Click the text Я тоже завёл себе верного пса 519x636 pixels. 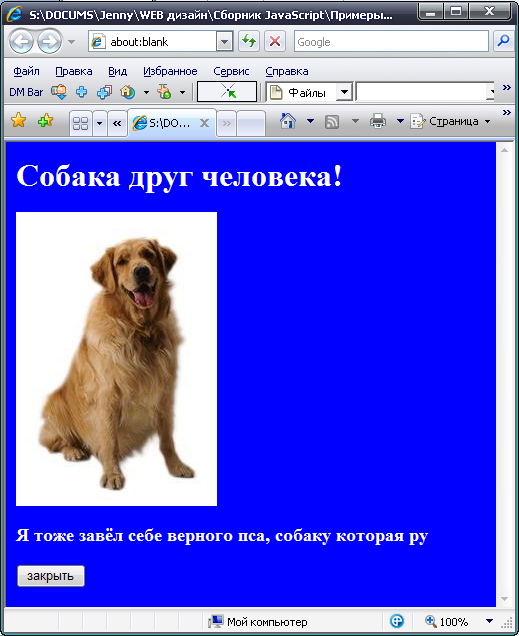click(x=143, y=536)
